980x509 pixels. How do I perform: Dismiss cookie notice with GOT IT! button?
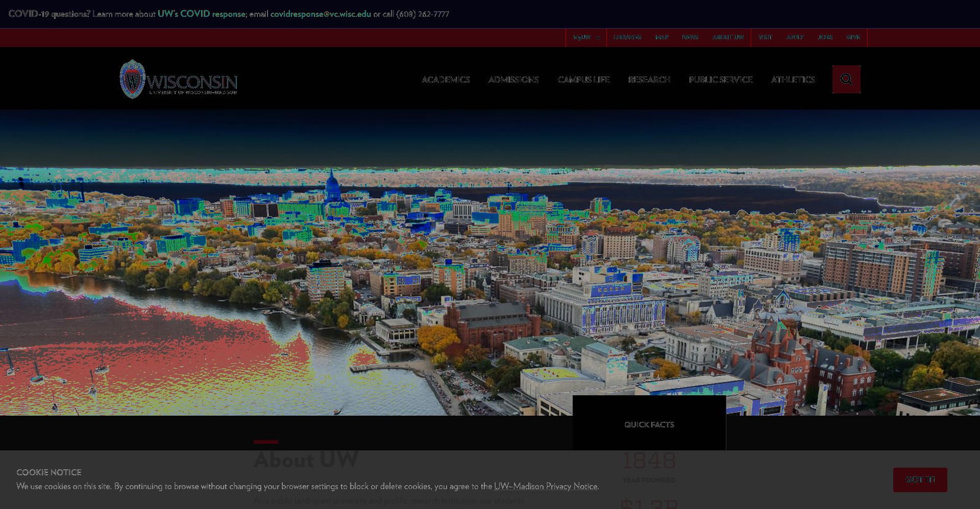pyautogui.click(x=920, y=480)
